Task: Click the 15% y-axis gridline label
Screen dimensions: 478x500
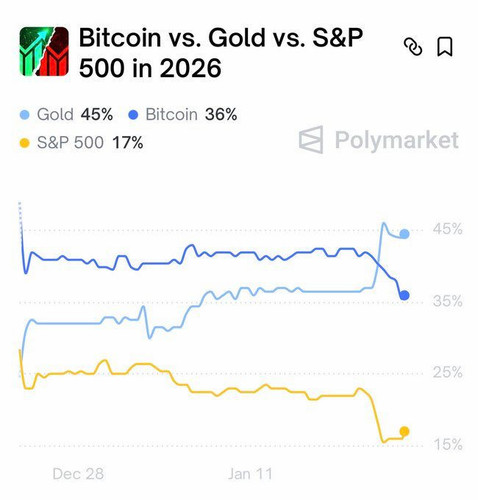Action: click(x=448, y=444)
